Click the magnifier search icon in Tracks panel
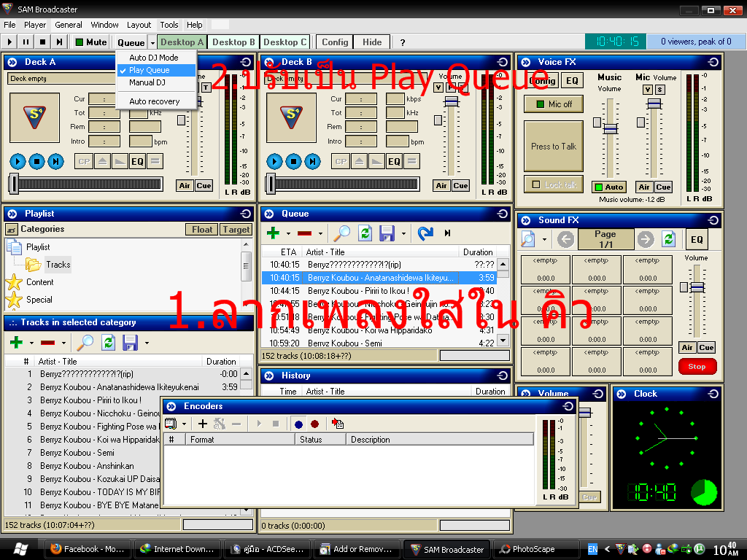747x560 pixels. tap(85, 343)
